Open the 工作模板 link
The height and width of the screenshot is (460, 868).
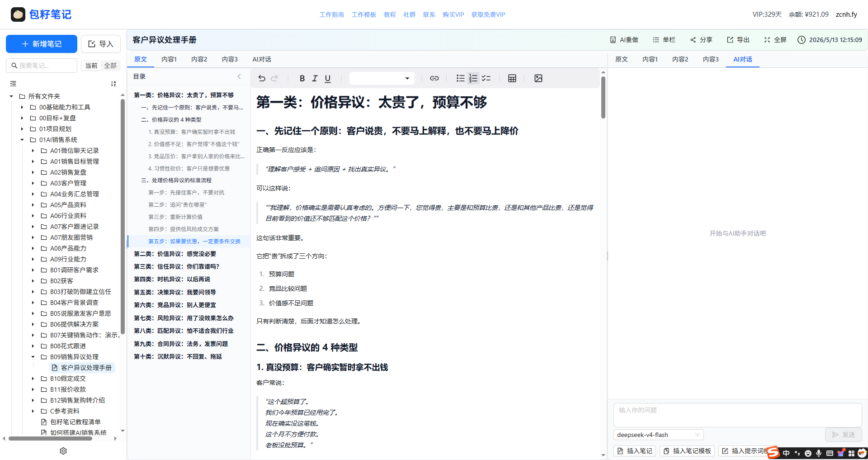pyautogui.click(x=364, y=14)
